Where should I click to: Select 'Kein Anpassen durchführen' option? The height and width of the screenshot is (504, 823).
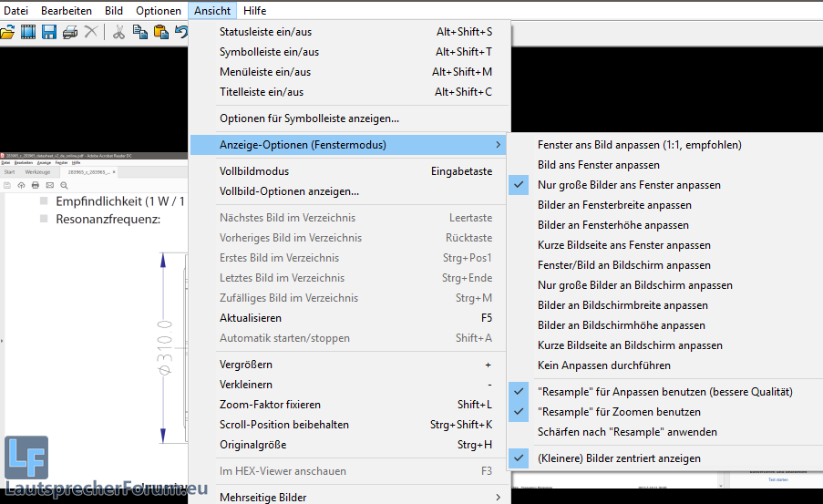pyautogui.click(x=603, y=365)
